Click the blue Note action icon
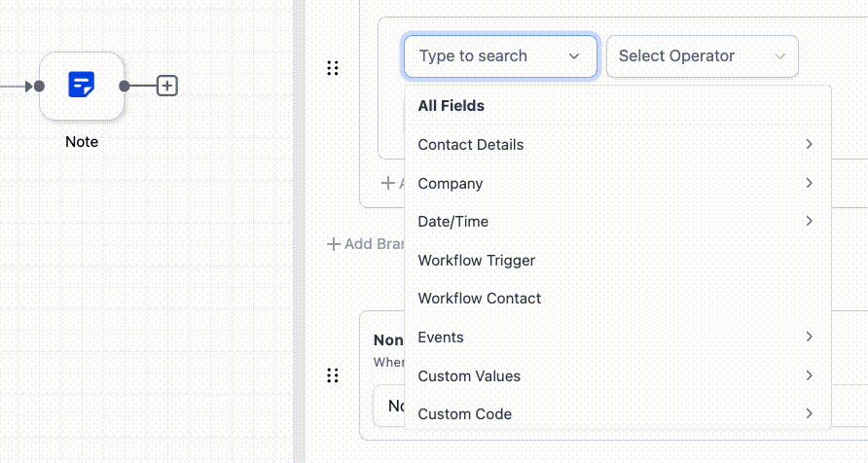This screenshot has width=868, height=463. point(82,86)
